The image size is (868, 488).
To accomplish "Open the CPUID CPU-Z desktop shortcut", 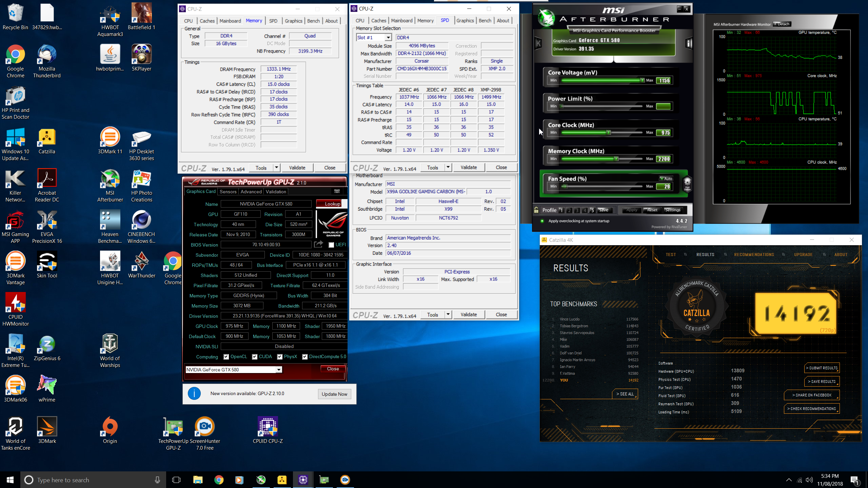I will (268, 430).
